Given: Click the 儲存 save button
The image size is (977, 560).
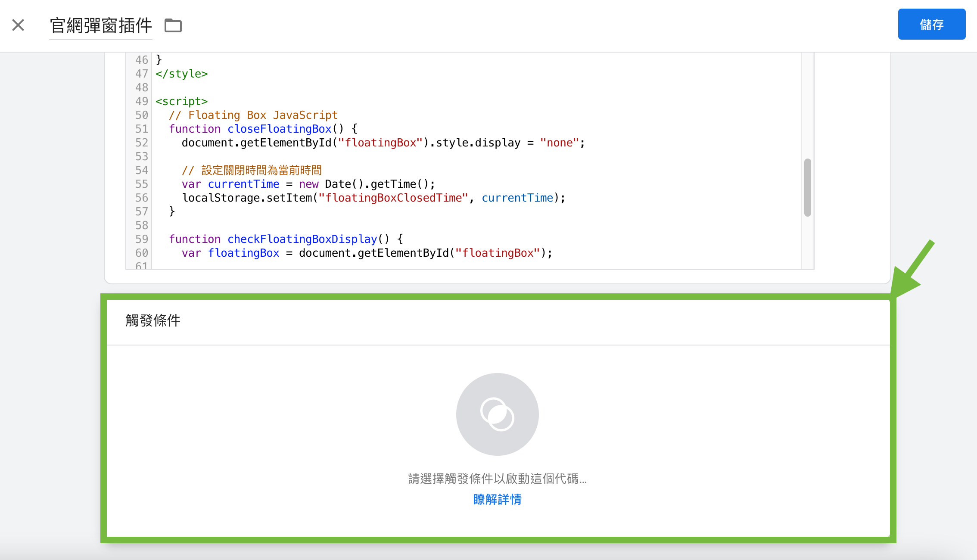Looking at the screenshot, I should [931, 25].
